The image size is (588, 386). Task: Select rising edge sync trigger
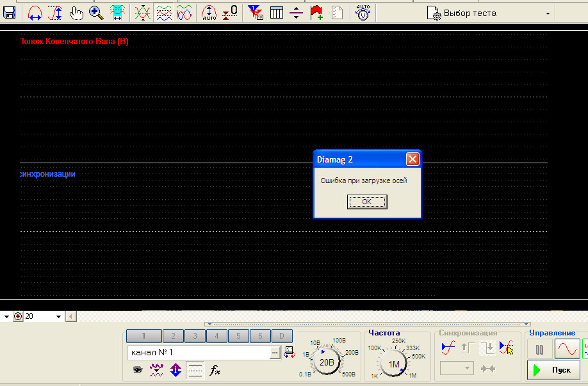(467, 348)
